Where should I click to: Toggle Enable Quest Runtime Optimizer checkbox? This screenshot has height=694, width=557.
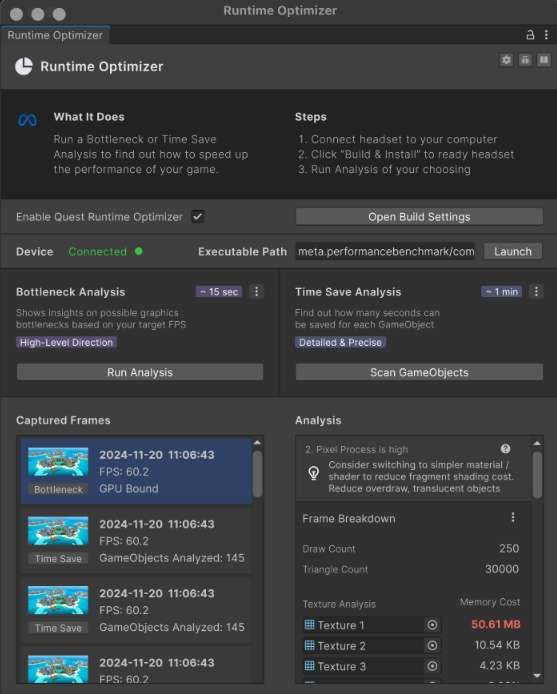(197, 217)
